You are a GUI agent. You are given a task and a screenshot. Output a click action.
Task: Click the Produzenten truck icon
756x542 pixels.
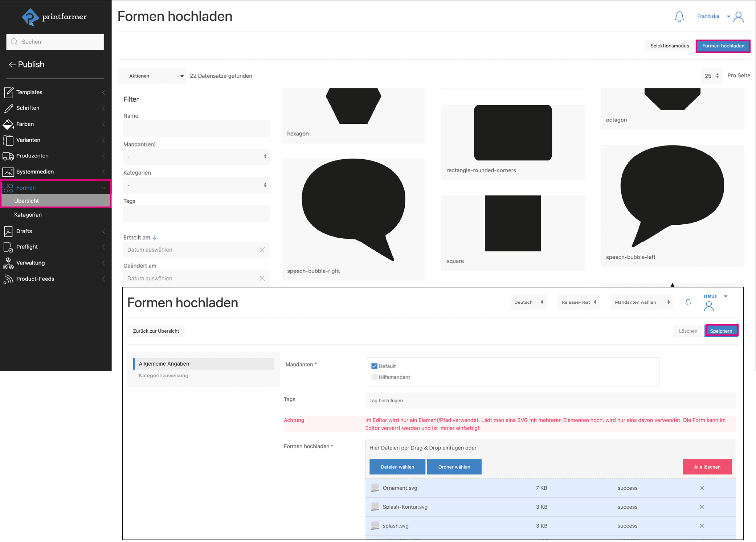[8, 156]
